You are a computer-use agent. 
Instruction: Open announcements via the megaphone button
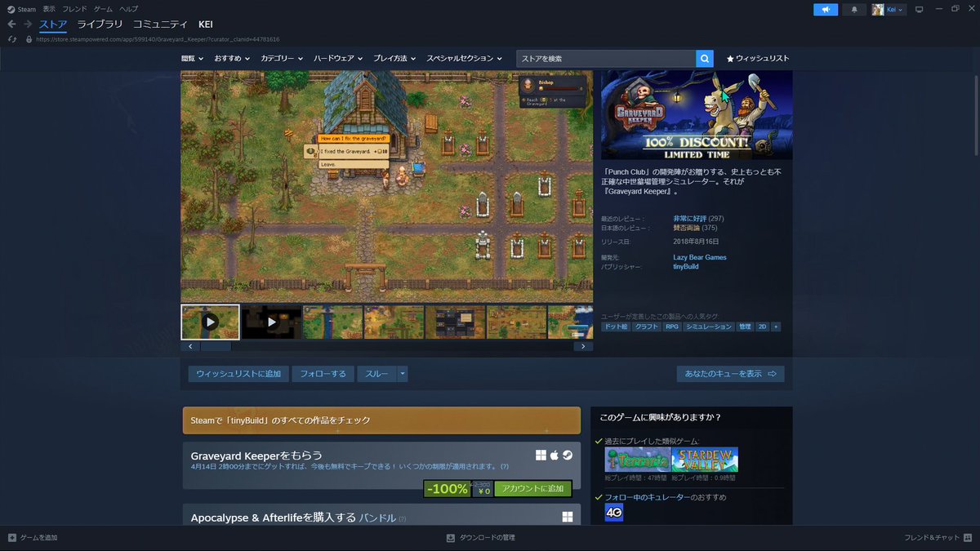(826, 9)
